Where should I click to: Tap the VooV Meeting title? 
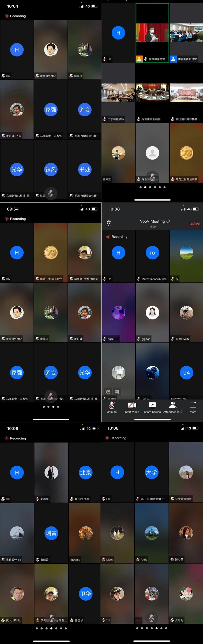pyautogui.click(x=152, y=221)
